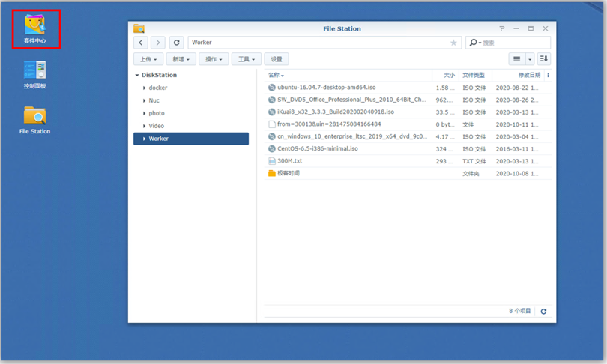Click the 极客时间 folder icon
Viewport: 607px width, 364px height.
tap(272, 173)
